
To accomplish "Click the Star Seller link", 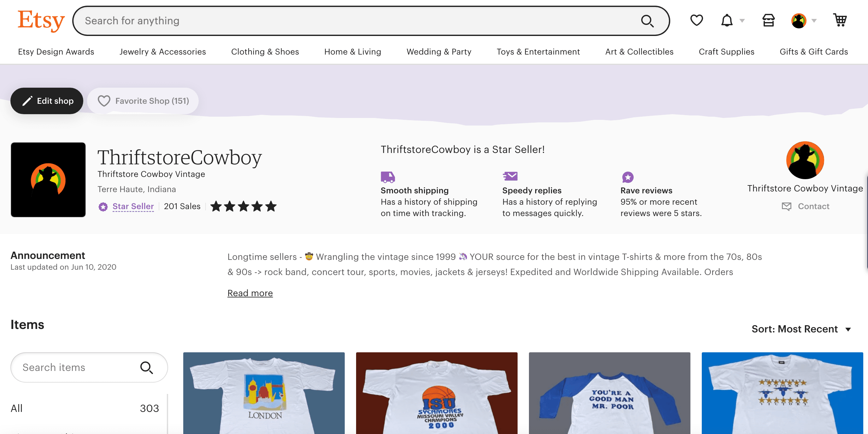I will click(133, 206).
